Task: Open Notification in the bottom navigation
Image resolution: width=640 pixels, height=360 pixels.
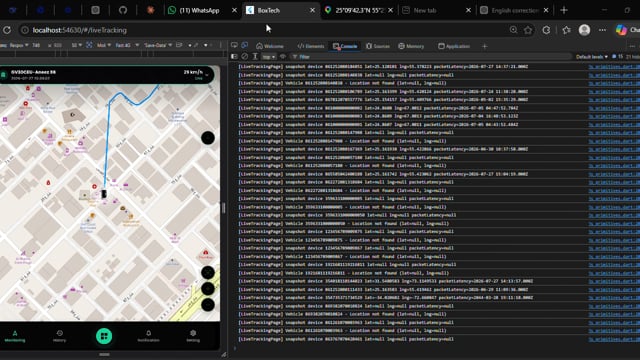Action: [149, 336]
